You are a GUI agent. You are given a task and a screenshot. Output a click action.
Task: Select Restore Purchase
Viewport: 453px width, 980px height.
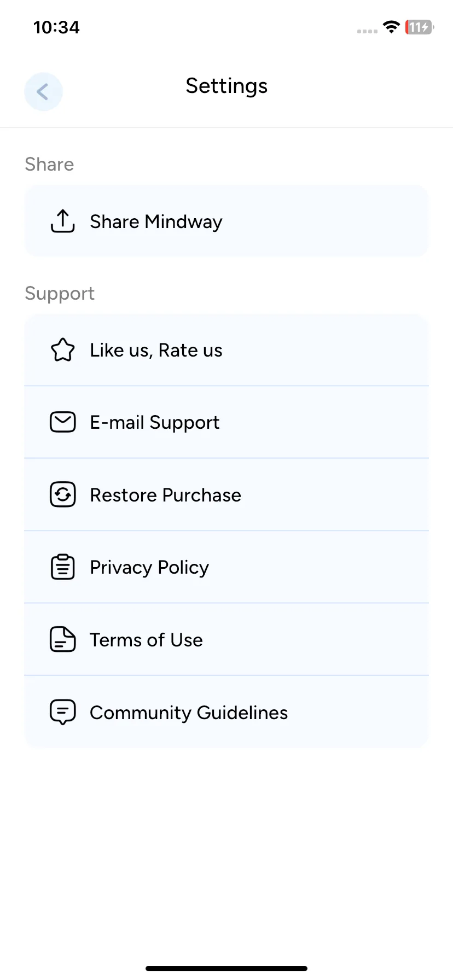[226, 494]
